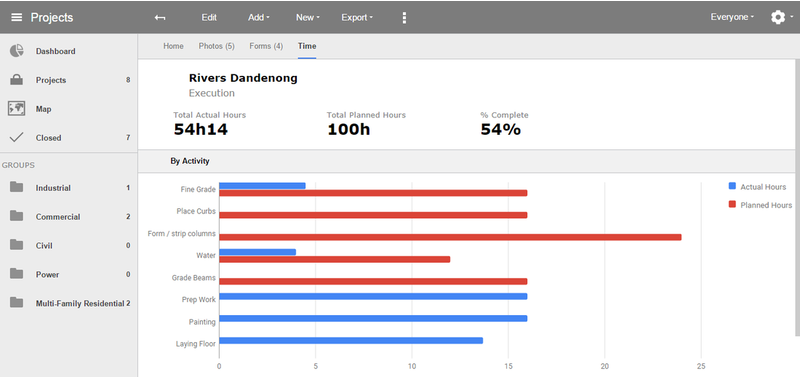Click the red Planned Hours legend swatch

point(732,205)
